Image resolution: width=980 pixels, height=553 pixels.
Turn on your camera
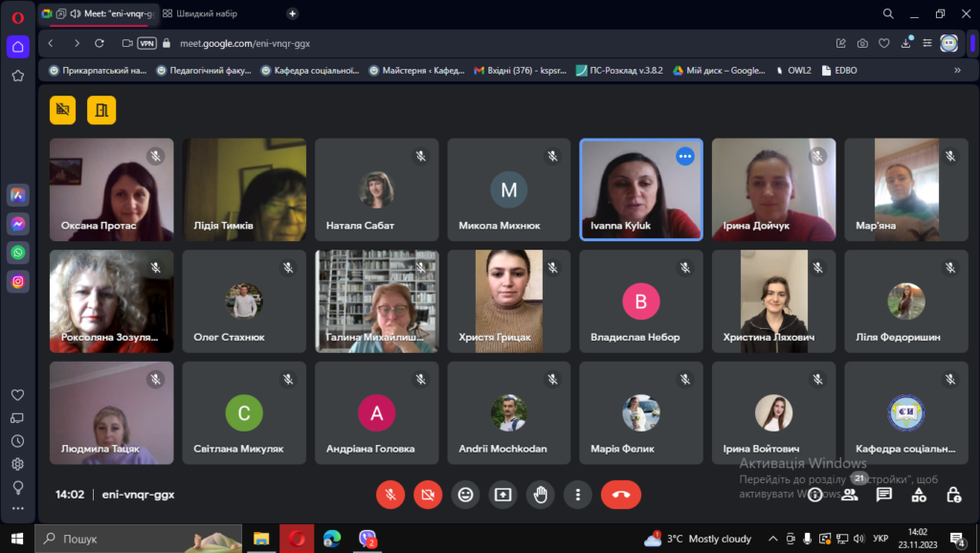pyautogui.click(x=428, y=495)
